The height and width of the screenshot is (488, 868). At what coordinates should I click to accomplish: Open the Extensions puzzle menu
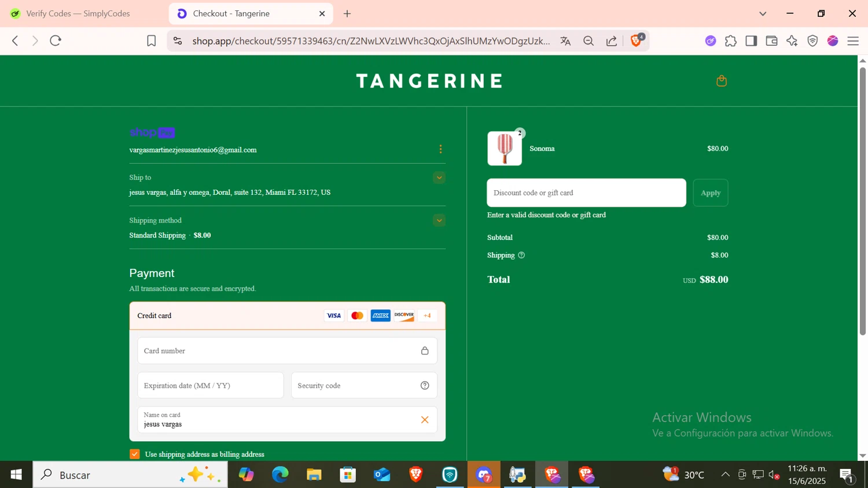pyautogui.click(x=731, y=40)
